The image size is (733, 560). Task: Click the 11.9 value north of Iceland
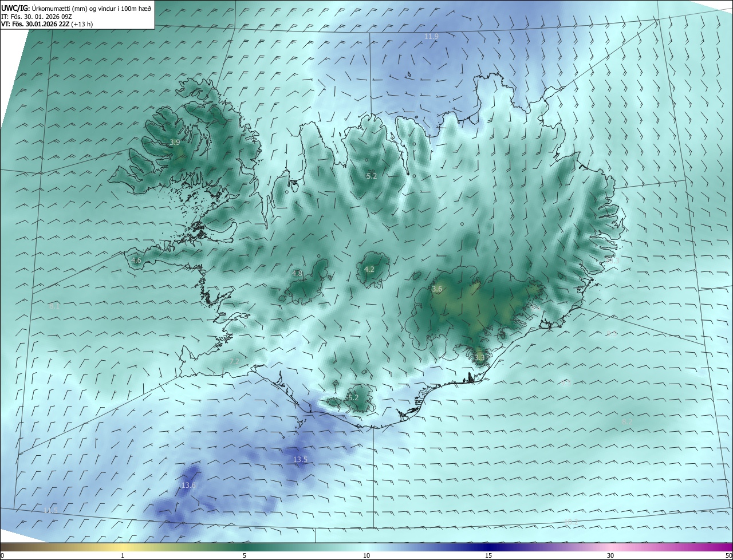pyautogui.click(x=431, y=36)
